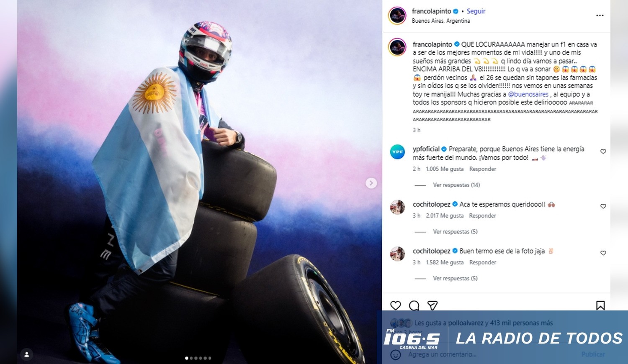
Task: Like the post with the heart icon
Action: click(x=396, y=305)
